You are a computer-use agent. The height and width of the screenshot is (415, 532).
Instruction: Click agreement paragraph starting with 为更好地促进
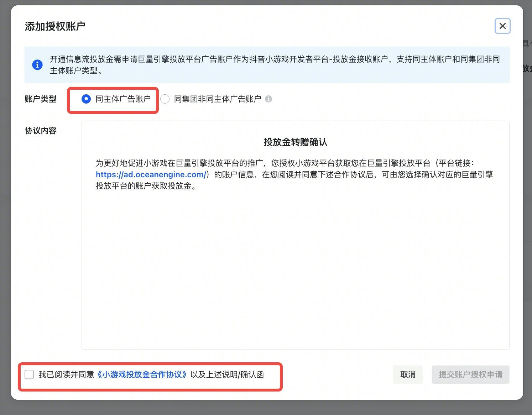pyautogui.click(x=294, y=174)
